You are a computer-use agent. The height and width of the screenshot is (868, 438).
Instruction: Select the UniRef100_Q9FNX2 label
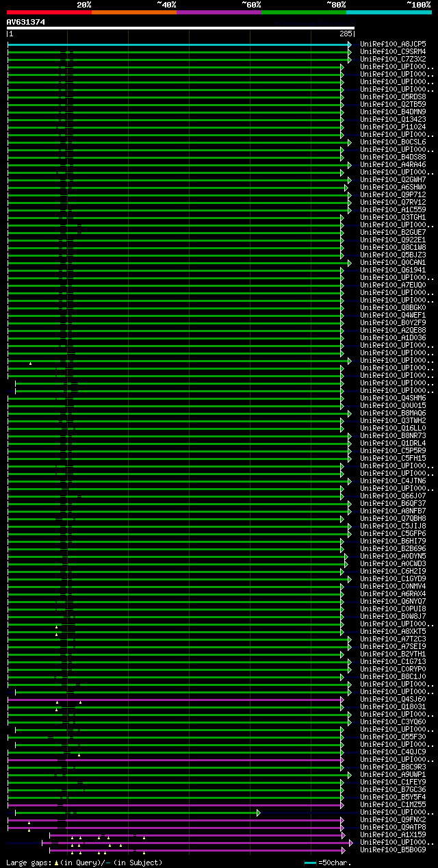(x=393, y=819)
